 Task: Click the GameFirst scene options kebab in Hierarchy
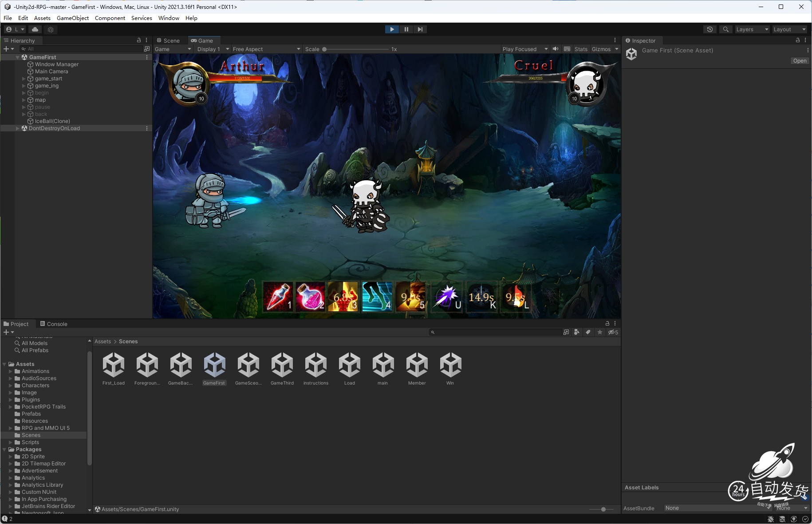(147, 57)
